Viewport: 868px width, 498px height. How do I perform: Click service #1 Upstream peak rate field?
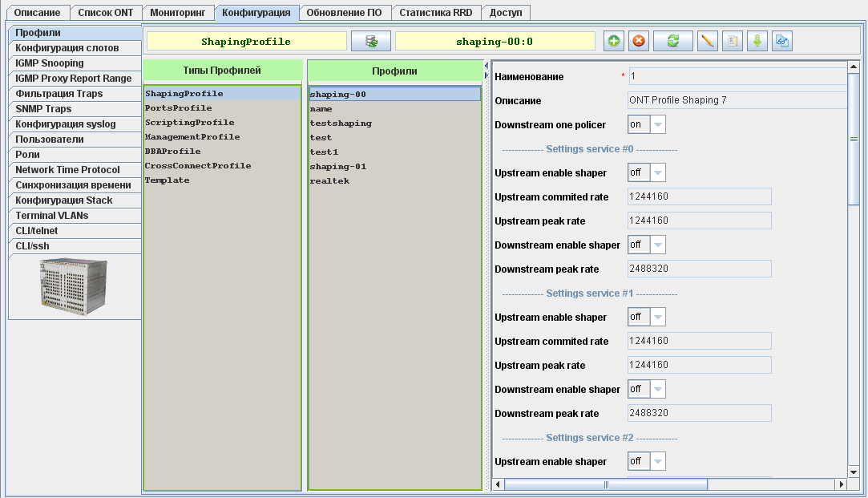click(700, 365)
